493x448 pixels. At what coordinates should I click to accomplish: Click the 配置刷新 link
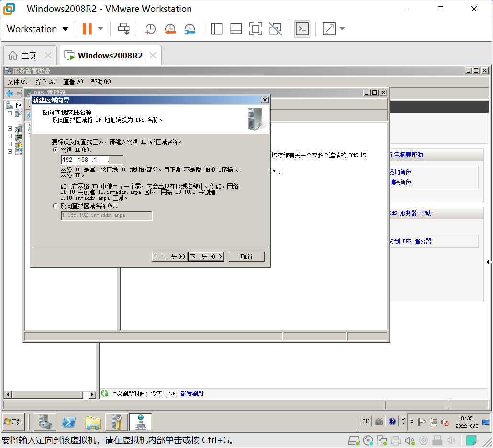click(x=192, y=393)
